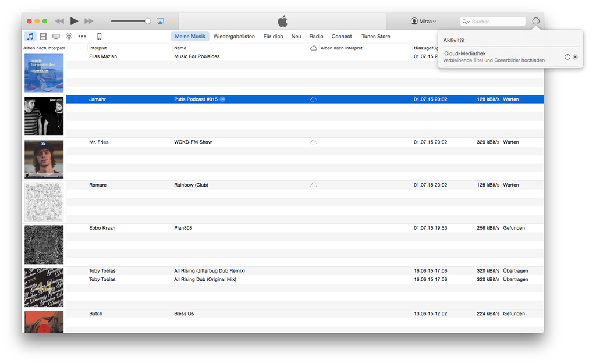596x364 pixels.
Task: Click the cloud status icon for Romare
Action: [314, 185]
